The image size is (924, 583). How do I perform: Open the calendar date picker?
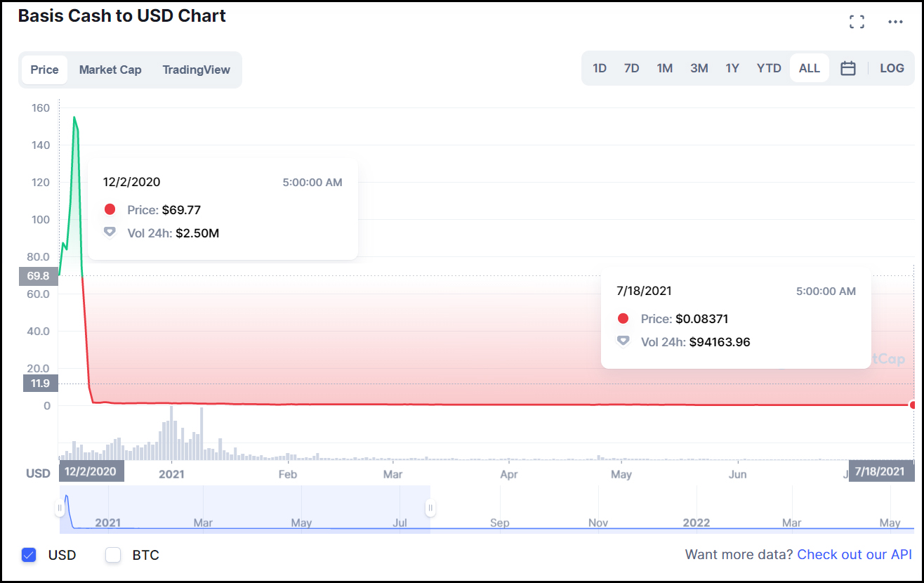[847, 68]
